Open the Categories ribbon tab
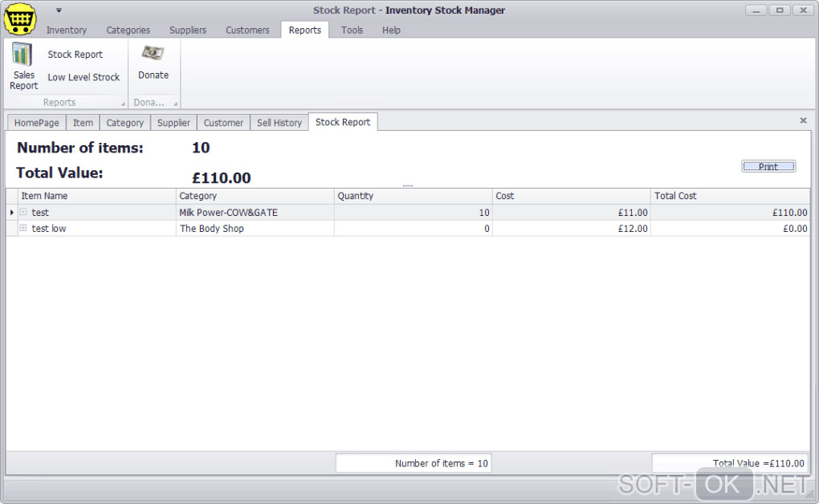This screenshot has width=819, height=504. click(128, 30)
